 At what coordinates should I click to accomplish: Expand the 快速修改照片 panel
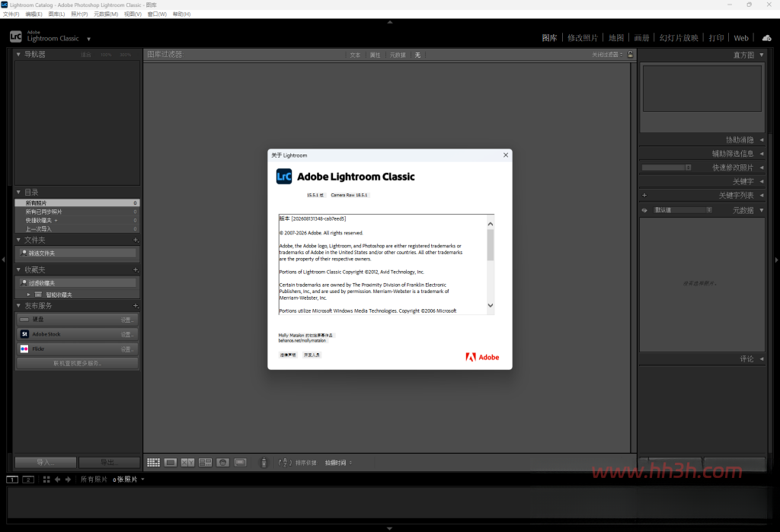coord(762,167)
